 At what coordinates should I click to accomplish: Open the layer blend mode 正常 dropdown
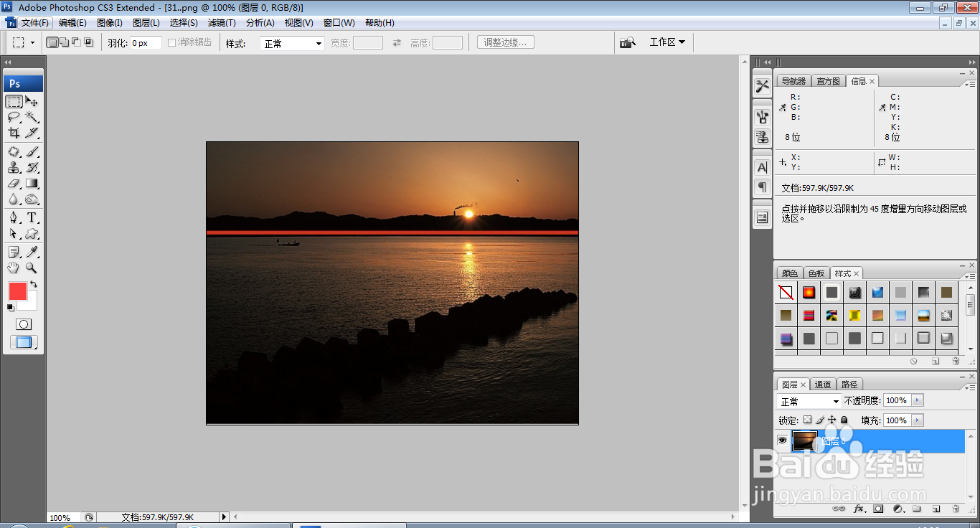809,401
